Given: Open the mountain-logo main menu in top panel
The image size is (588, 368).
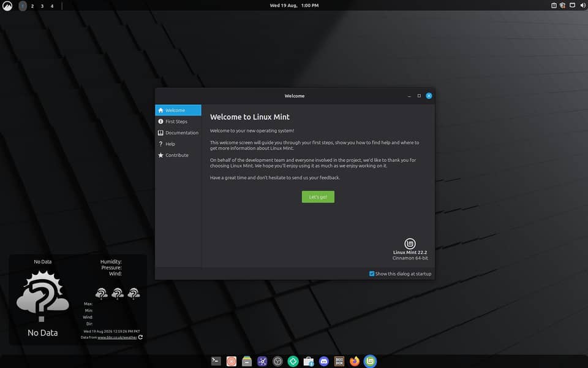Looking at the screenshot, I should (x=7, y=6).
